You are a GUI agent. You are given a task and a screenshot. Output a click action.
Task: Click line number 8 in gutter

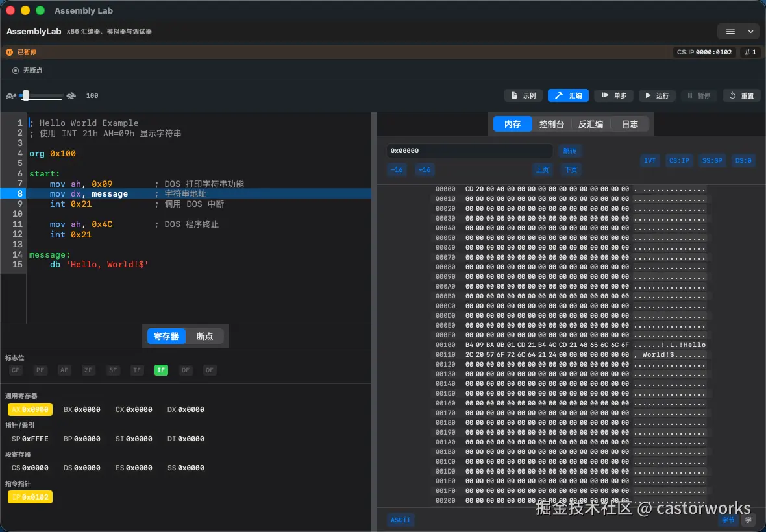pos(19,194)
